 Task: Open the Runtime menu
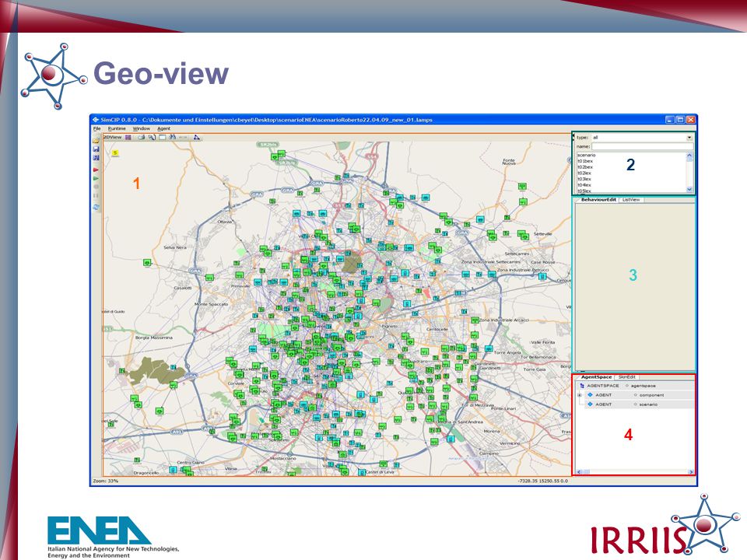117,128
